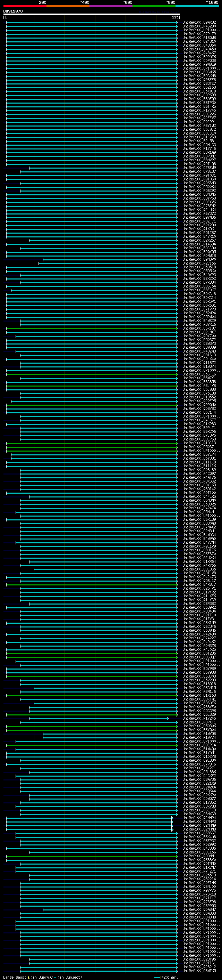Click the green ~80% identity legend segment
Viewport: 222px width, 980px height.
pyautogui.click(x=154, y=6)
